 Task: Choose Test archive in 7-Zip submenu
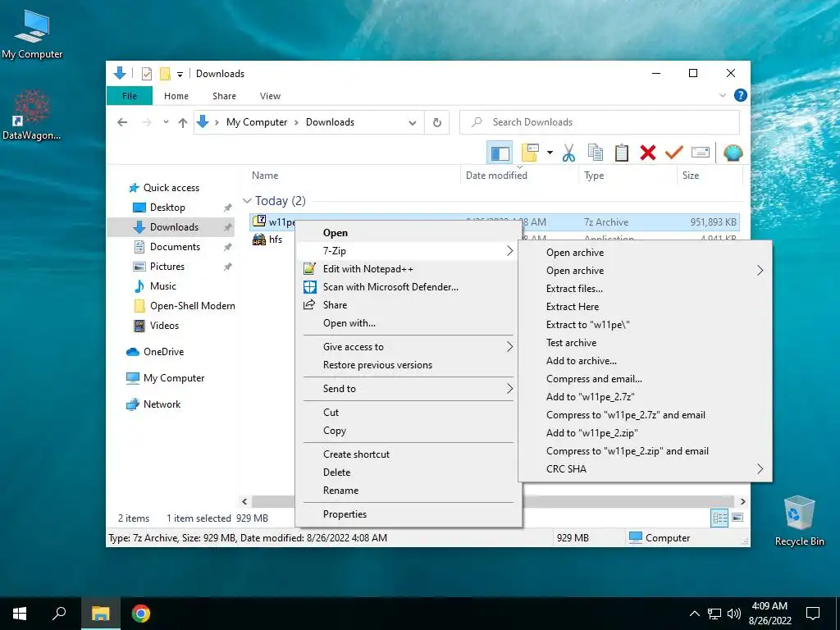coord(645,342)
